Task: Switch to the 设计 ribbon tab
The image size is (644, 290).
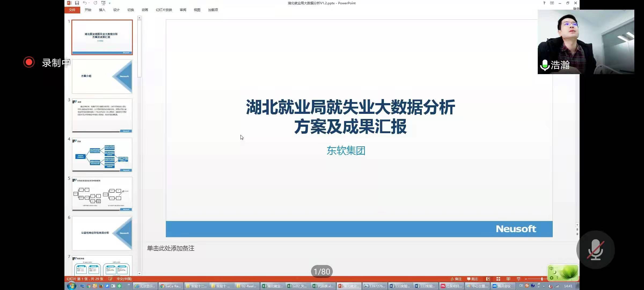Action: (116, 10)
